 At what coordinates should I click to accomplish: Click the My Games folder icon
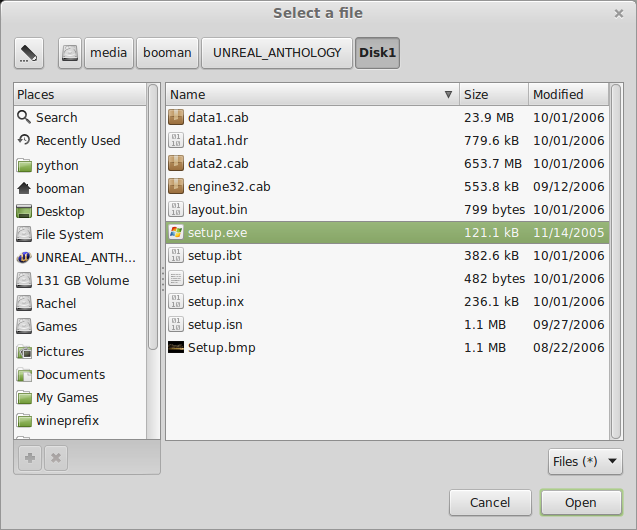(x=24, y=398)
